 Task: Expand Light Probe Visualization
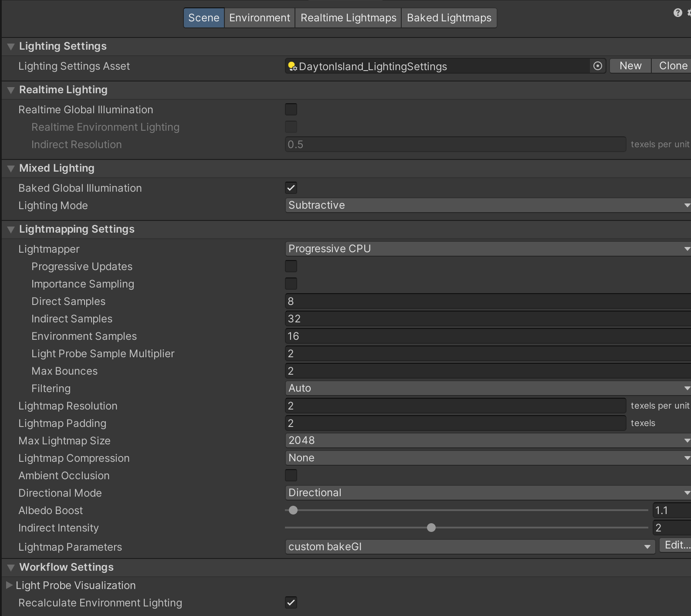tap(9, 585)
